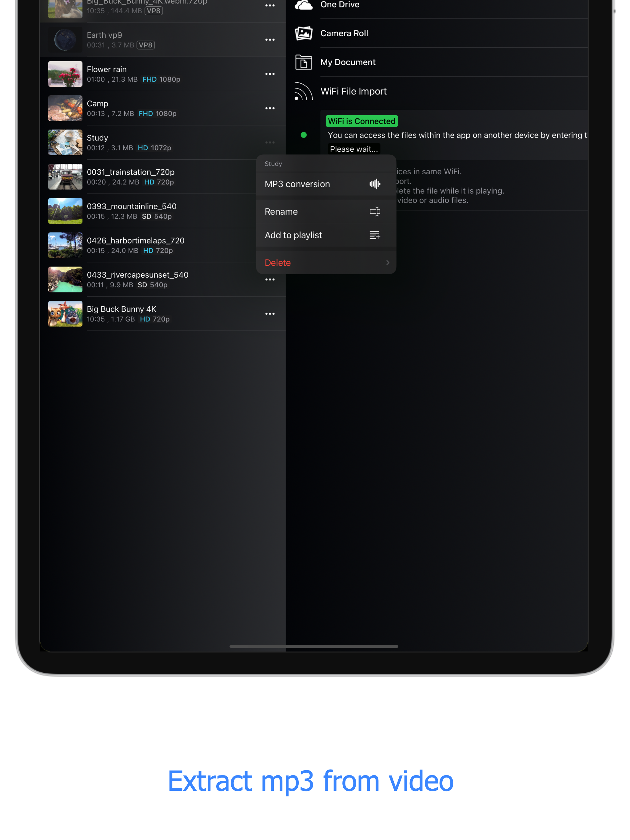
Task: Select the 0426_harbortimelaps_720 title
Action: [x=136, y=240]
